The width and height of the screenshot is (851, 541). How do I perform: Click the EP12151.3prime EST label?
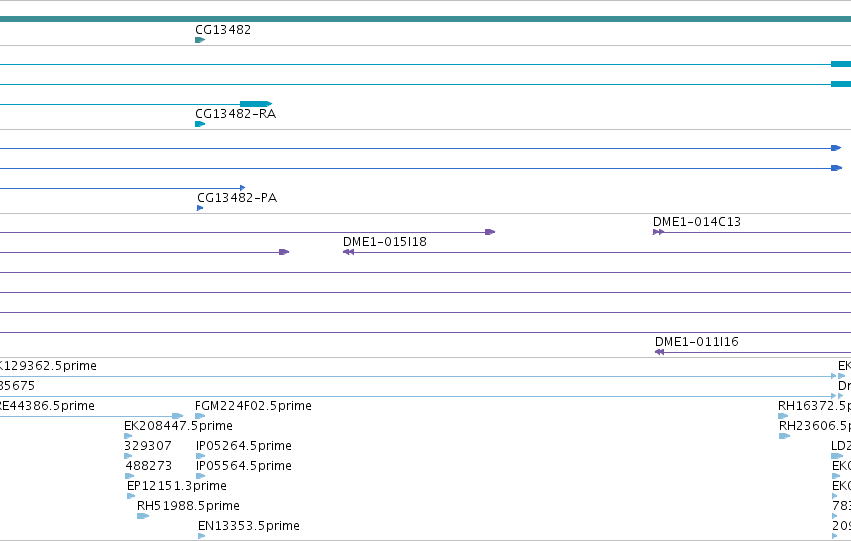177,486
